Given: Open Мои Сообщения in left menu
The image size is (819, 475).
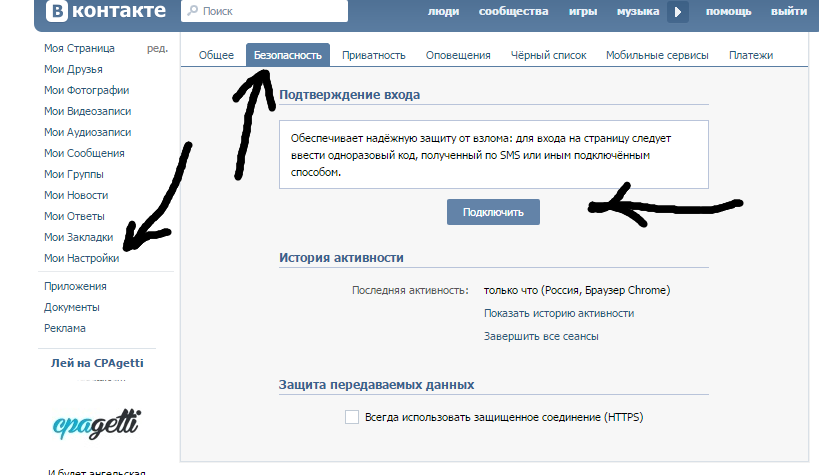Looking at the screenshot, I should [84, 153].
